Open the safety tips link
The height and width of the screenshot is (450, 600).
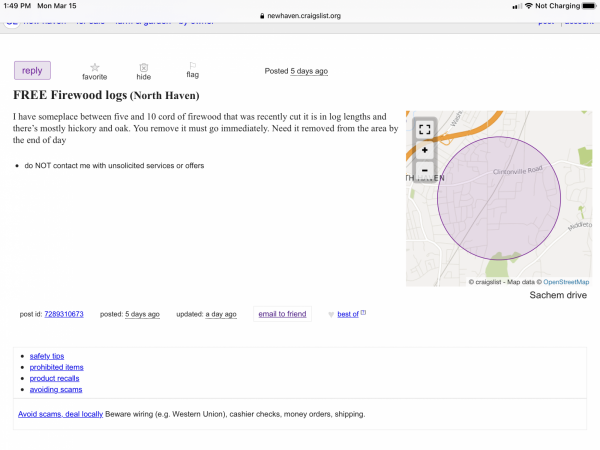47,356
